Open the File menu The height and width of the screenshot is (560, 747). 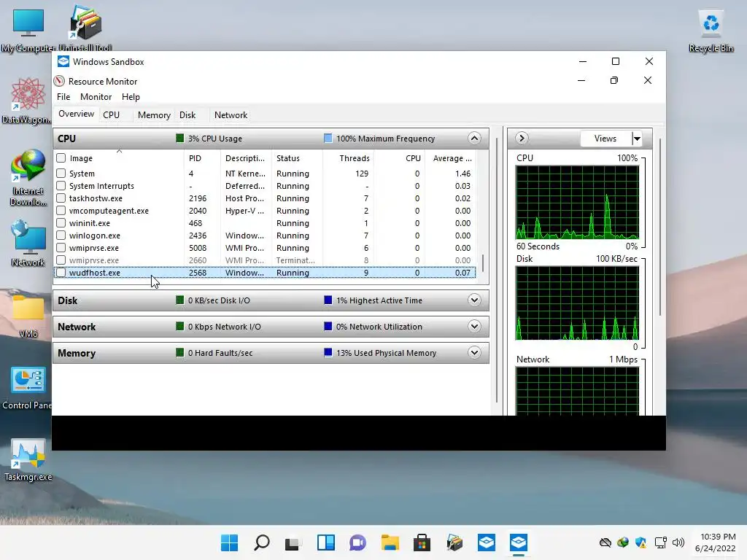tap(63, 97)
